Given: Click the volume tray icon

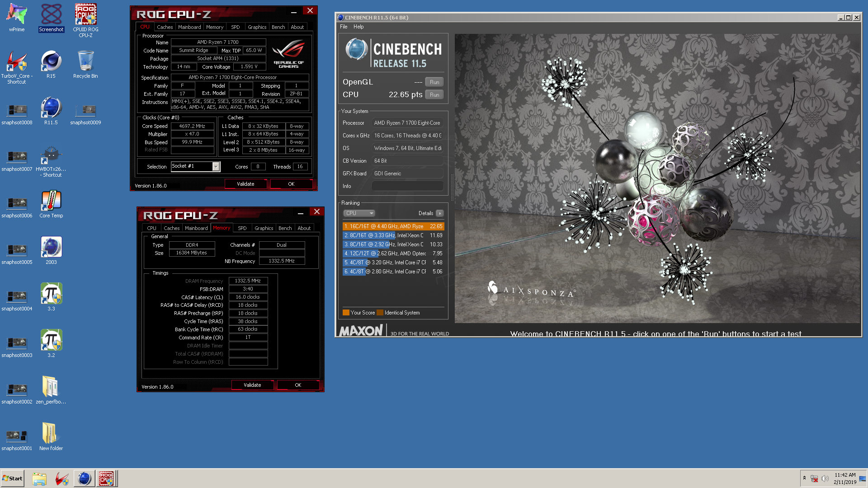Looking at the screenshot, I should 825,479.
